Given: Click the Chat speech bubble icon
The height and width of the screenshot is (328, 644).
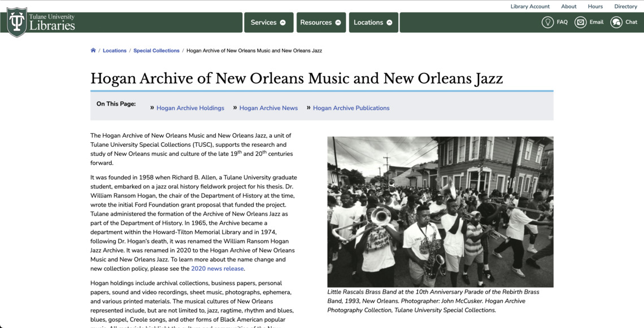Looking at the screenshot, I should [616, 22].
